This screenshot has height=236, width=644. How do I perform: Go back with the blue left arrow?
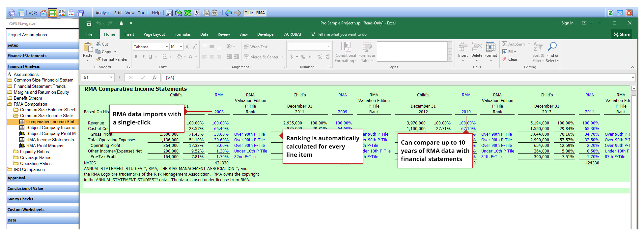click(228, 13)
